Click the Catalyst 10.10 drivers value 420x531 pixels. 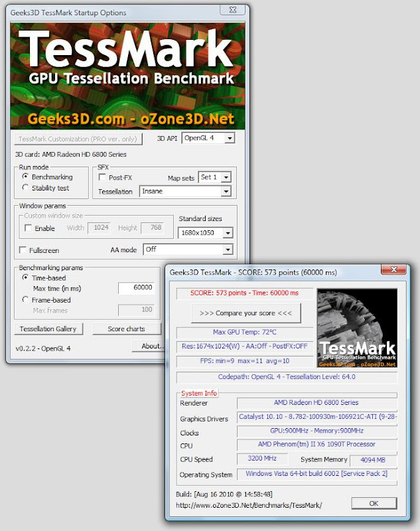pyautogui.click(x=317, y=417)
